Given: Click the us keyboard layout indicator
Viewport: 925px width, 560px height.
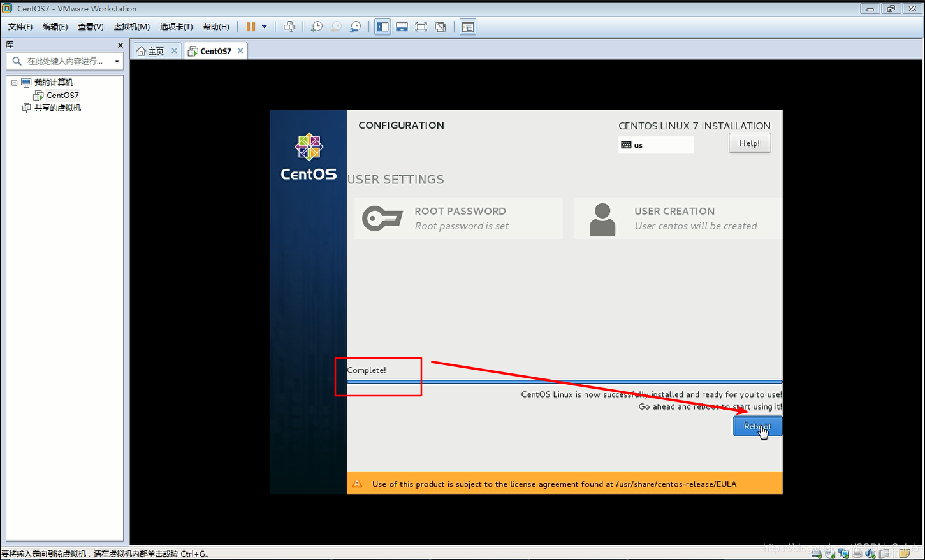Looking at the screenshot, I should 656,145.
